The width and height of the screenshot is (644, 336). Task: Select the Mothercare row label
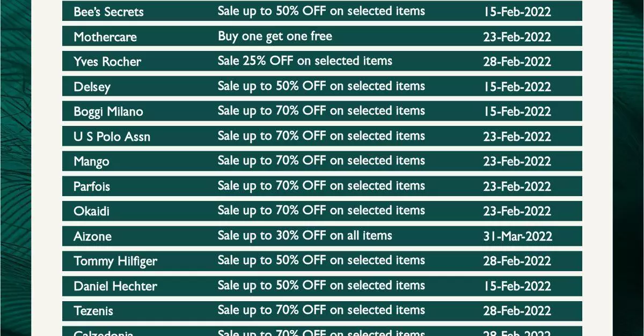pyautogui.click(x=105, y=37)
